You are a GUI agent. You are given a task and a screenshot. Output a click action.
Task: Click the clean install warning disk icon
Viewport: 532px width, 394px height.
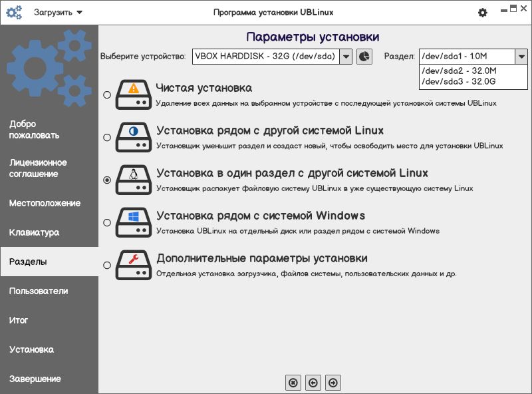(x=134, y=95)
